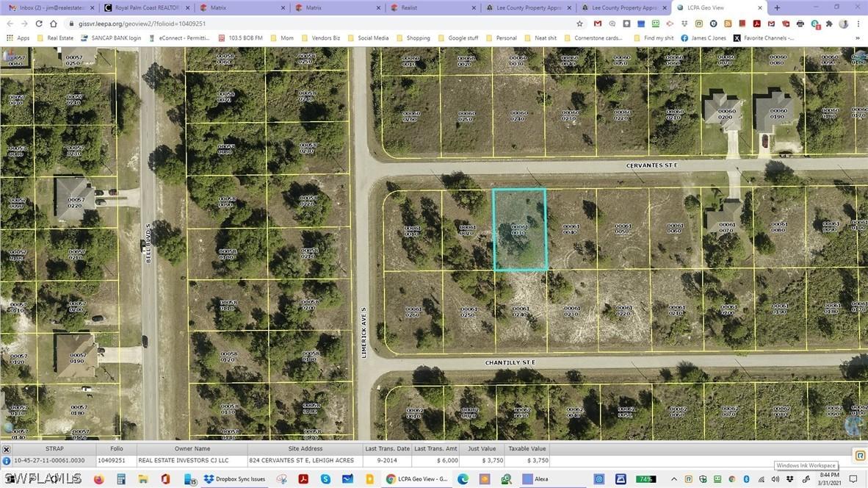
Task: Open the Adobe Acrobat extension in the toolbar
Action: pyautogui.click(x=756, y=23)
